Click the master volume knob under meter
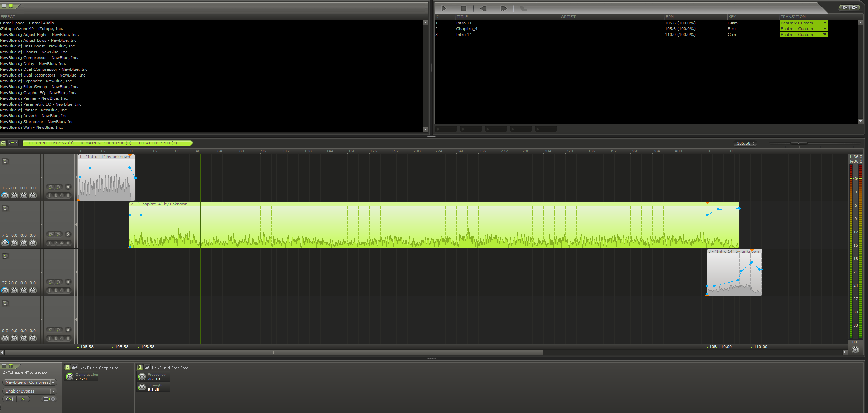This screenshot has height=413, width=868. click(x=855, y=349)
